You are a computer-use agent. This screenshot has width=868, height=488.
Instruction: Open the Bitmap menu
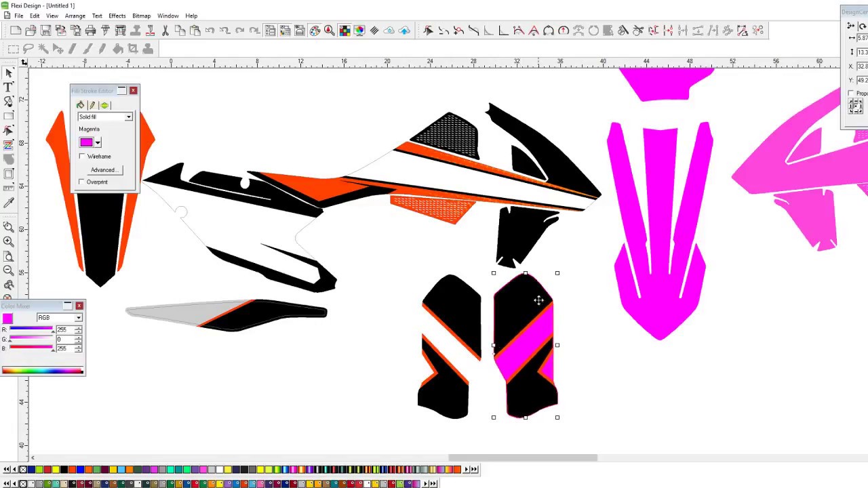tap(141, 16)
